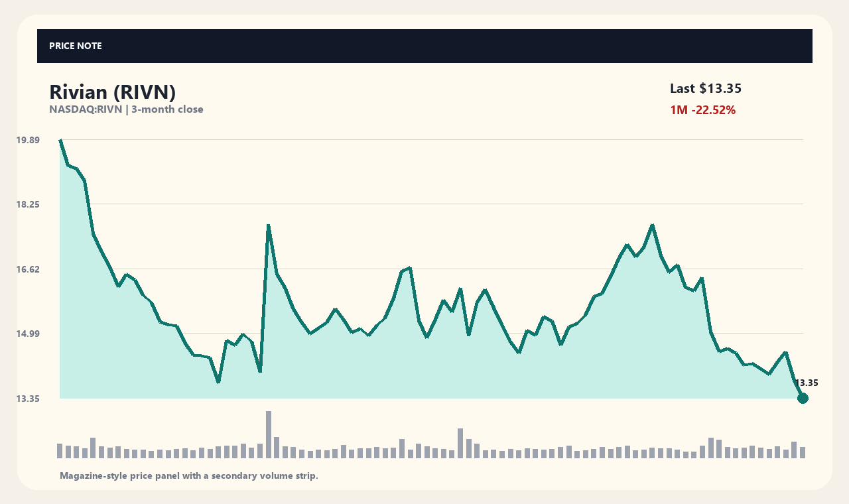Click the 19.89 y-axis label

pyautogui.click(x=29, y=140)
